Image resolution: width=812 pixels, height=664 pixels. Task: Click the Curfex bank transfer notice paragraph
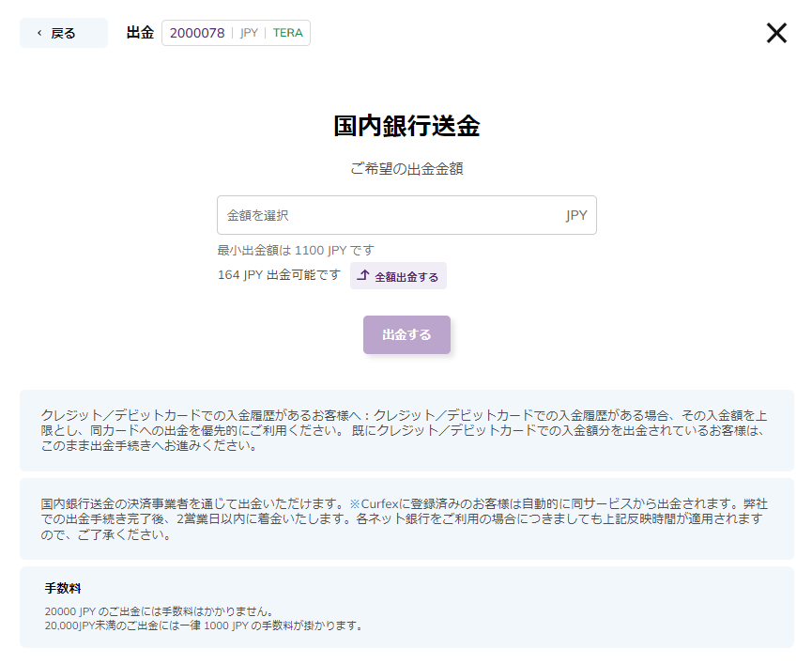(x=404, y=519)
